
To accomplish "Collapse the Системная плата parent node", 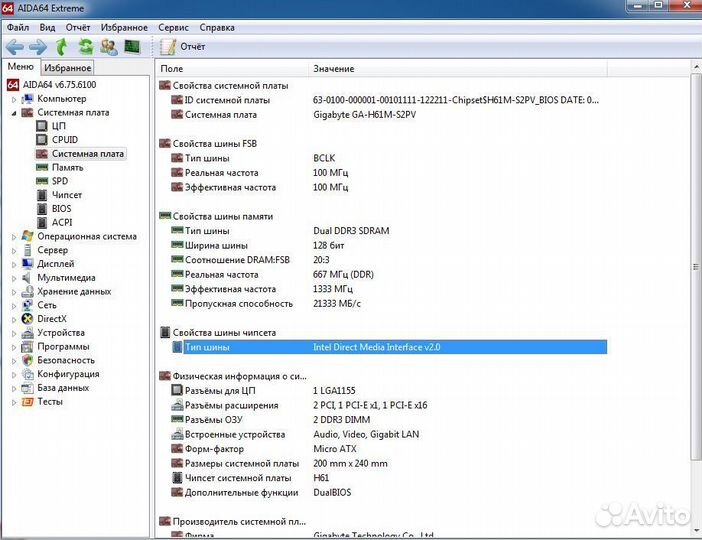I will pos(14,113).
